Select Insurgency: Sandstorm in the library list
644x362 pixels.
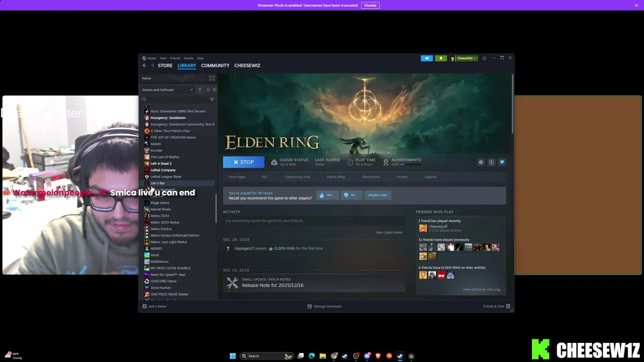168,118
